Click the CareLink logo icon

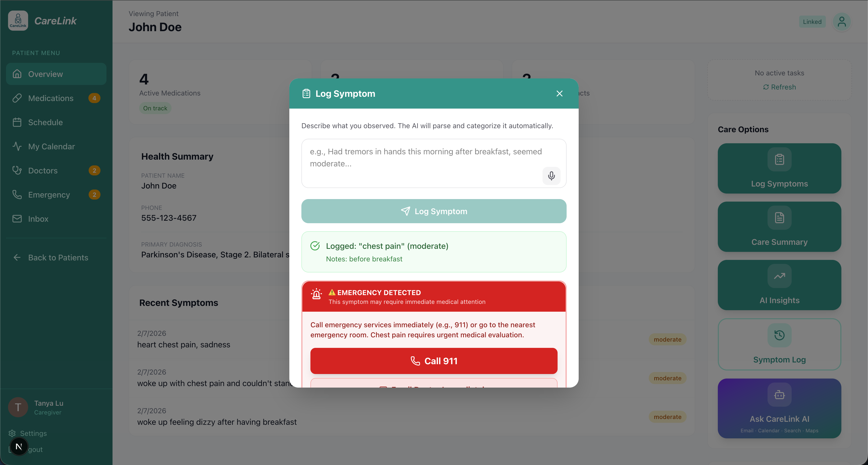coord(18,21)
